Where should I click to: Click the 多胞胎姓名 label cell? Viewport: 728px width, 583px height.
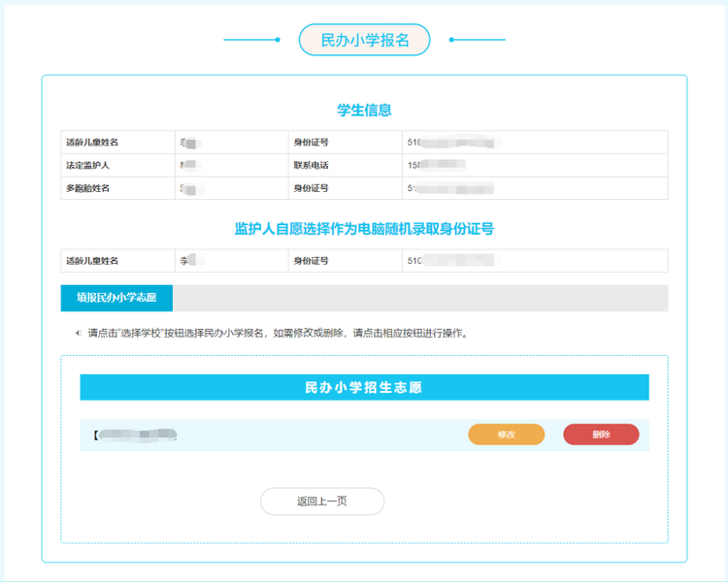pyautogui.click(x=117, y=188)
